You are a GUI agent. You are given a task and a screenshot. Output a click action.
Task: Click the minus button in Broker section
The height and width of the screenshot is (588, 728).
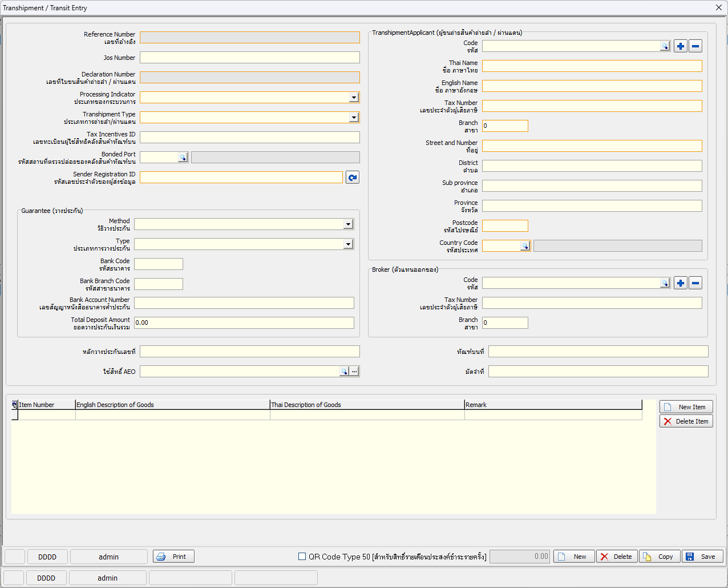695,283
